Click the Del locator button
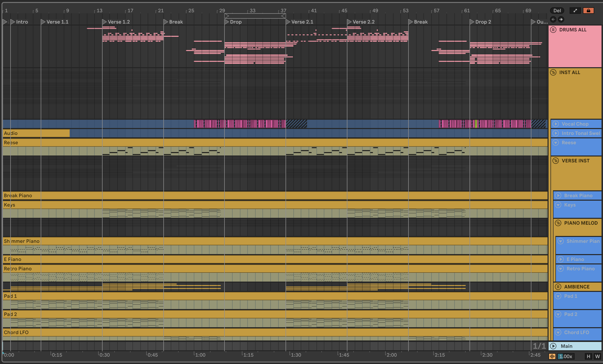This screenshot has height=364, width=603. pyautogui.click(x=557, y=11)
